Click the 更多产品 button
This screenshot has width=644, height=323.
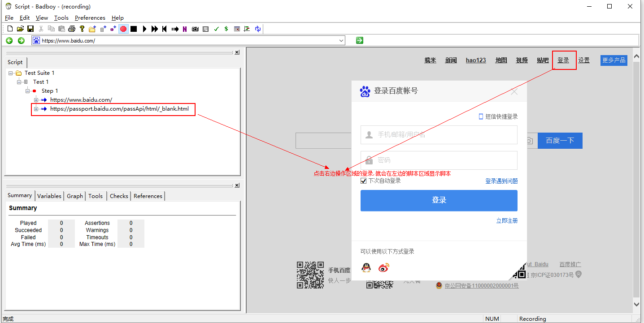click(614, 60)
